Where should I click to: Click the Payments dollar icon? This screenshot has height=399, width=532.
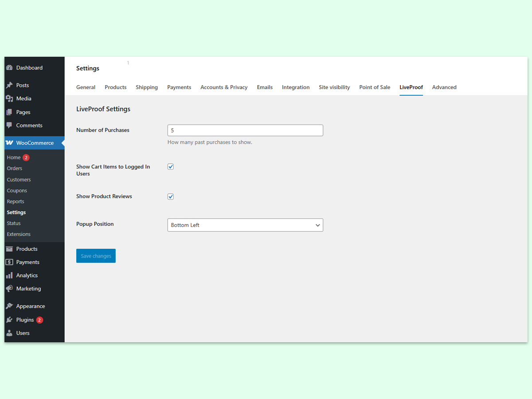[9, 262]
